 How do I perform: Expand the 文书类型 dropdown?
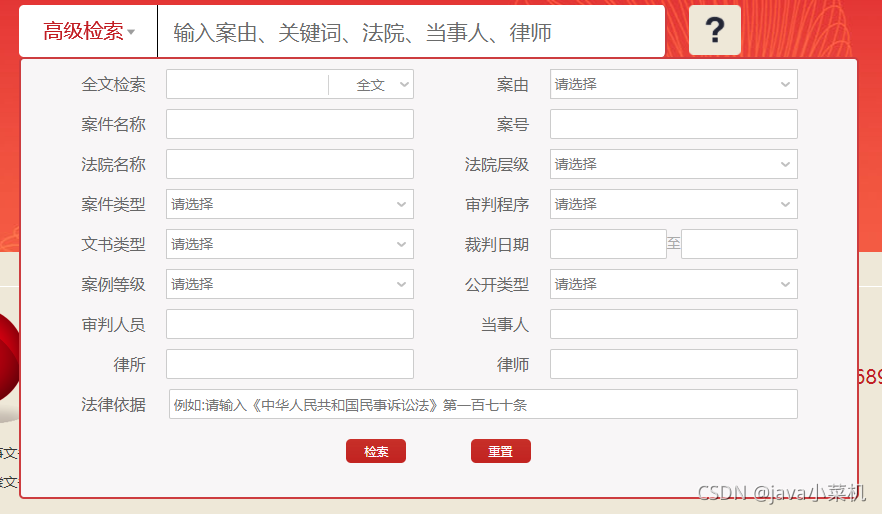tap(290, 244)
